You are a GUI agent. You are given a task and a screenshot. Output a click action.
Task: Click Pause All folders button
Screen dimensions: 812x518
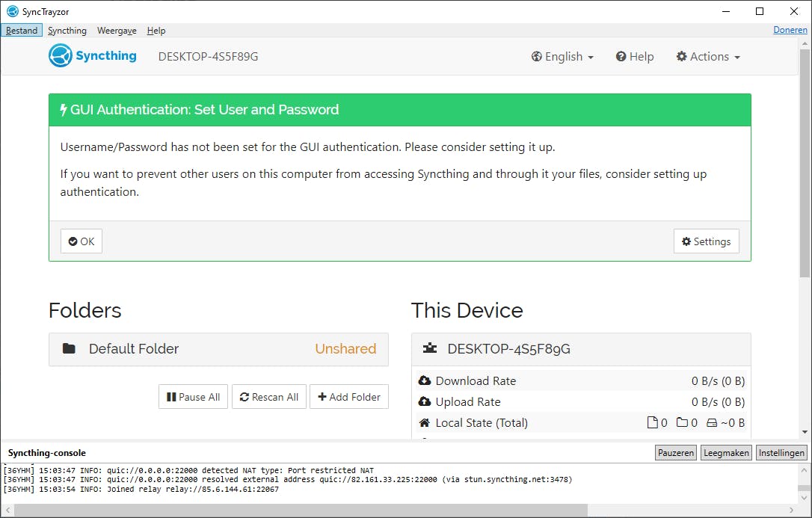coord(193,397)
